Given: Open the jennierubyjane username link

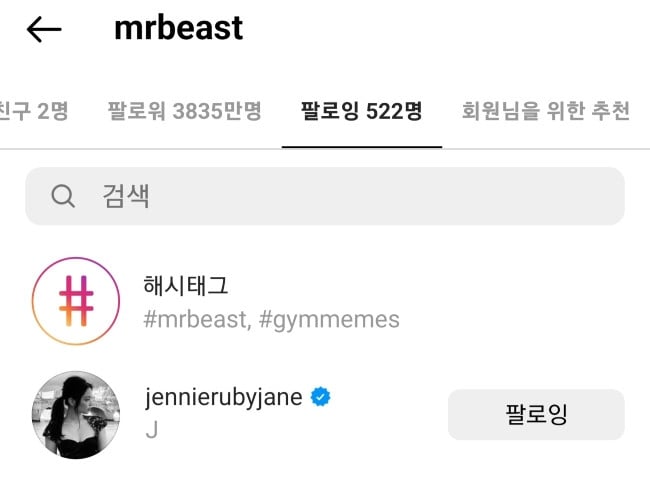Looking at the screenshot, I should [x=223, y=397].
